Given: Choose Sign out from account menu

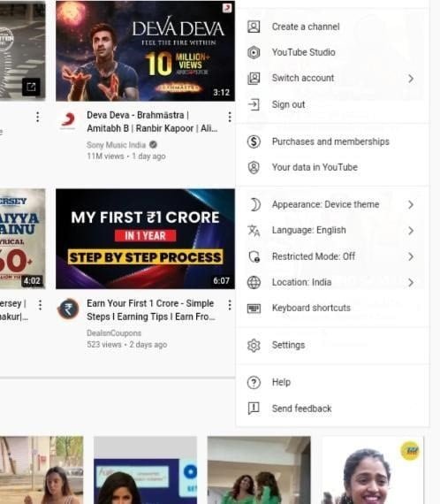Looking at the screenshot, I should [332, 104].
